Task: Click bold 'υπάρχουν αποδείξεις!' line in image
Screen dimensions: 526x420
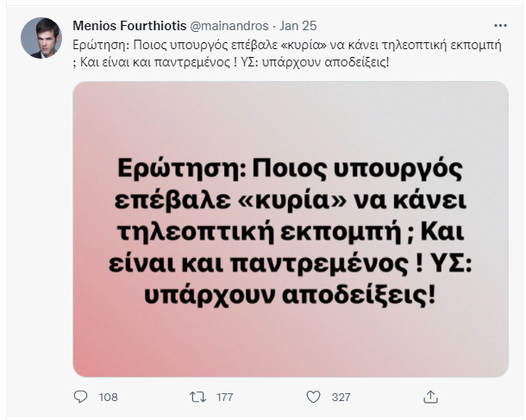Action: 290,295
